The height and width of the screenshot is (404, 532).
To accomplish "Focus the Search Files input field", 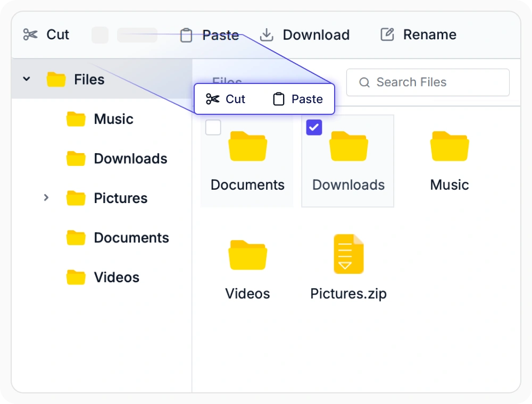I will 428,82.
